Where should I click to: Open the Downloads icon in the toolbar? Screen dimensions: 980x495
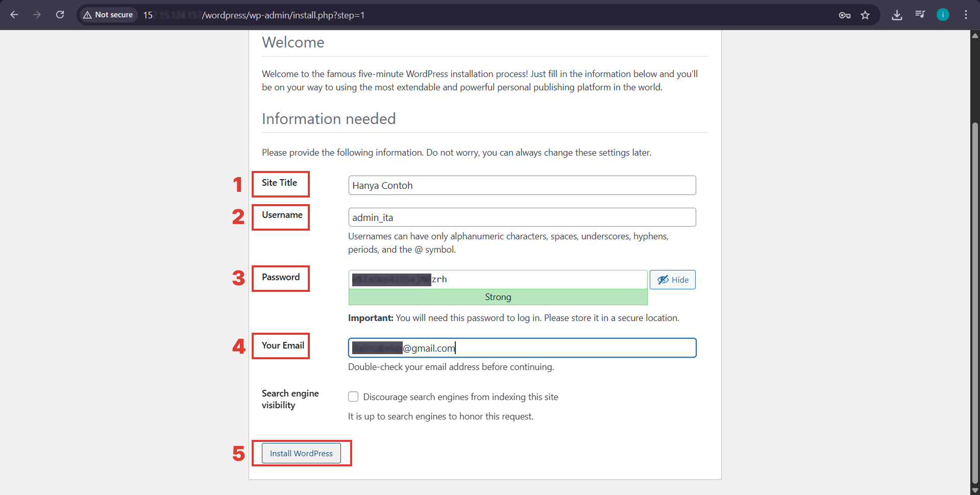click(x=897, y=15)
